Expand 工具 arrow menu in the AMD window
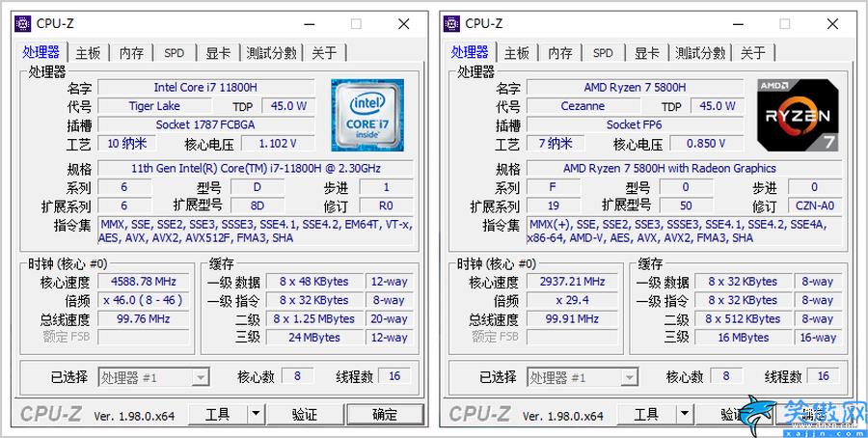 coord(684,414)
